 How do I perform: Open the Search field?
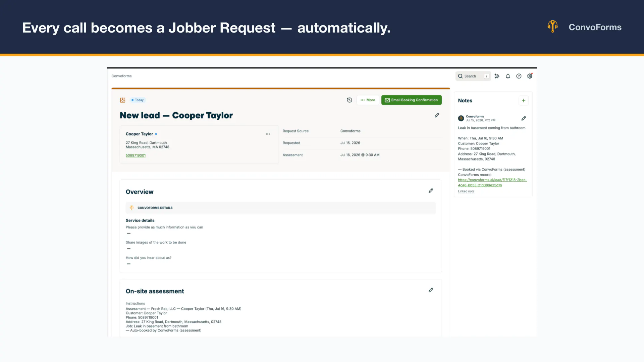(x=473, y=76)
